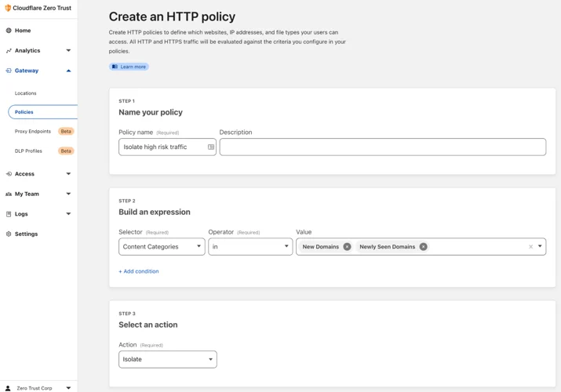Click into the Policy name field
The height and width of the screenshot is (392, 561).
click(167, 147)
